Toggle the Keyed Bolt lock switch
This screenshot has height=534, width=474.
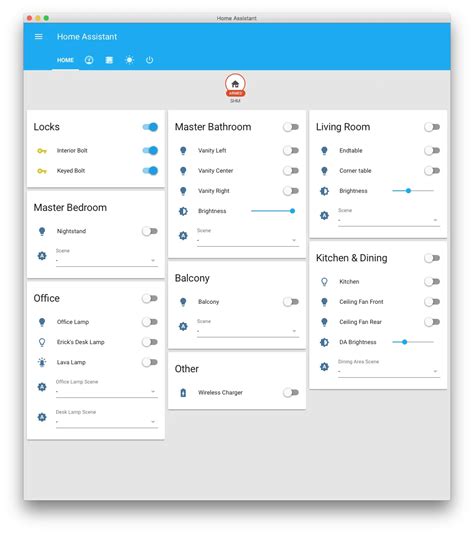[x=150, y=171]
